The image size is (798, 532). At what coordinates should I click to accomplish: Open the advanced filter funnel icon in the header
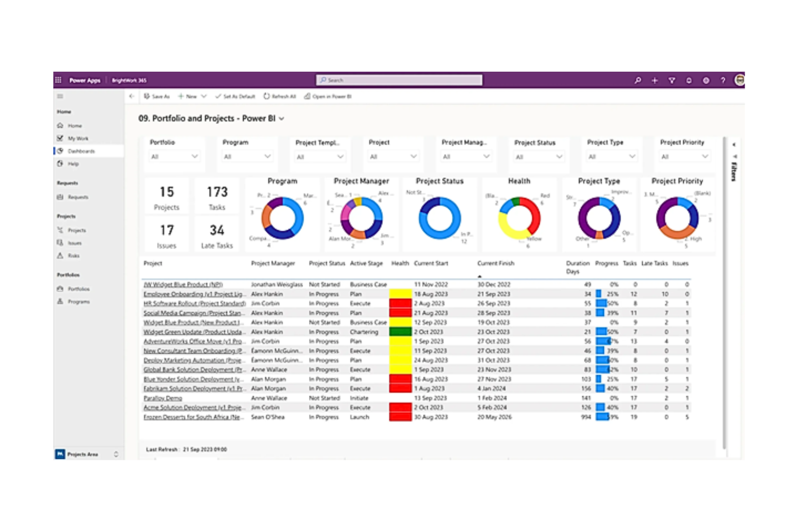point(672,80)
